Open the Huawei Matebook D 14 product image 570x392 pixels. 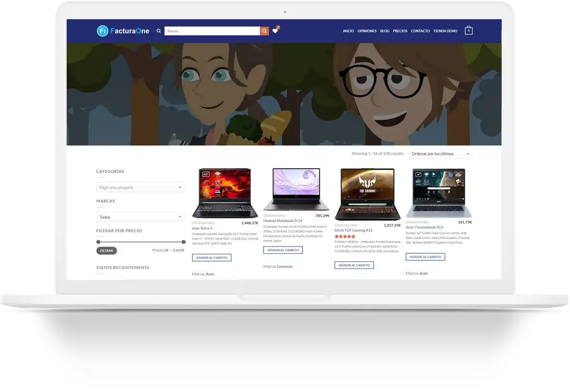click(296, 189)
